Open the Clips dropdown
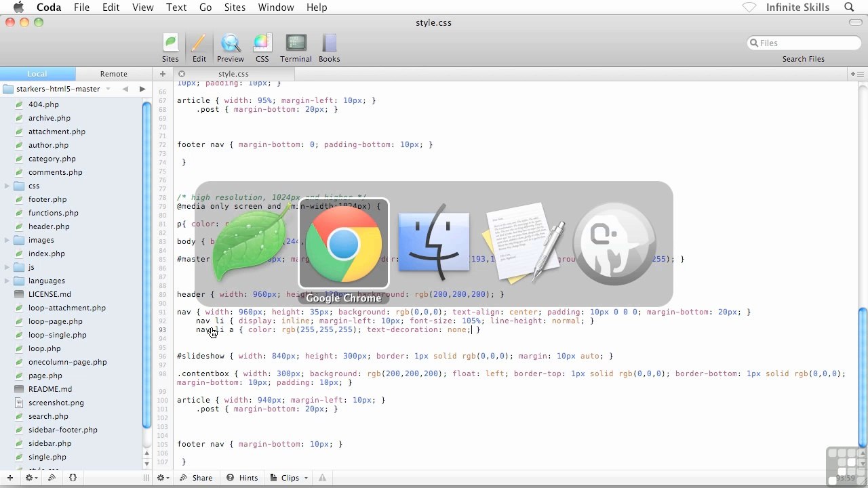This screenshot has height=488, width=868. (290, 478)
